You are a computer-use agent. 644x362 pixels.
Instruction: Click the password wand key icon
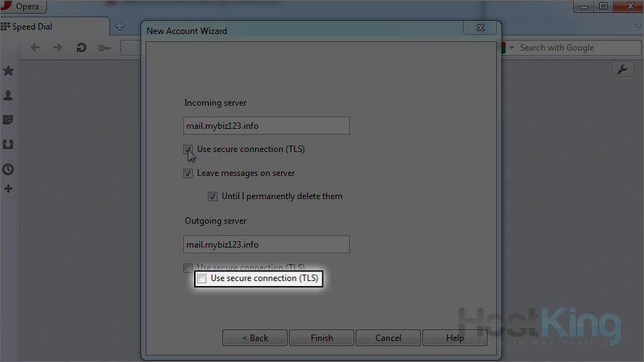[104, 48]
